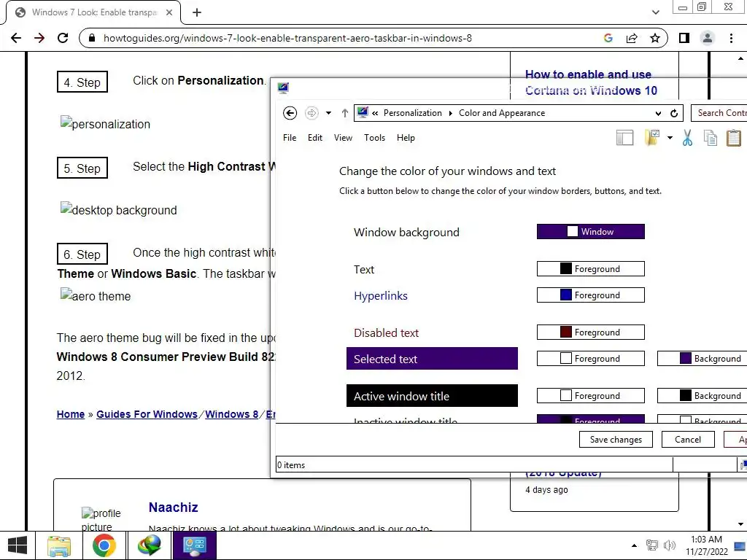
Task: Change the Selected text Background color
Action: pyautogui.click(x=703, y=358)
